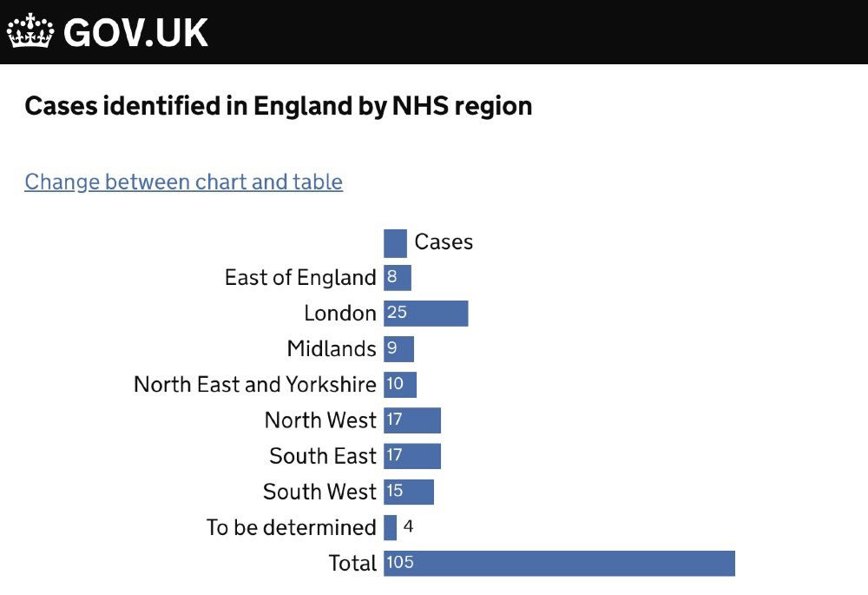Click the South East bar

point(412,456)
